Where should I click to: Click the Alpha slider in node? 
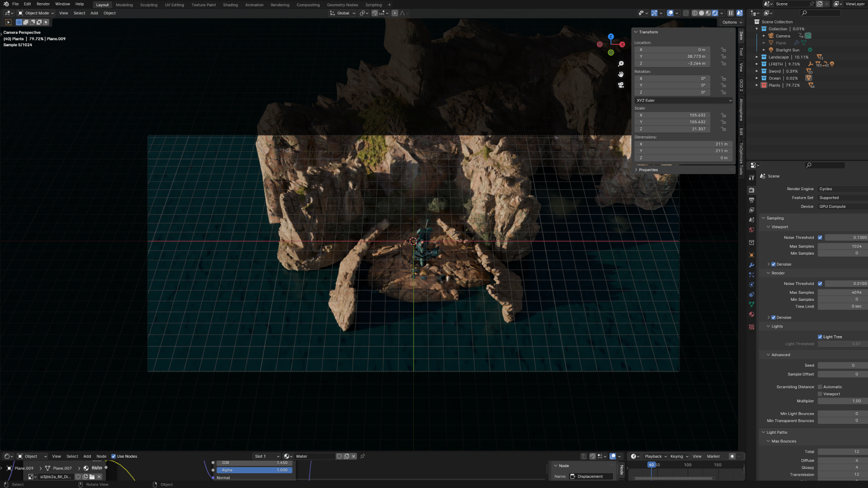(254, 470)
